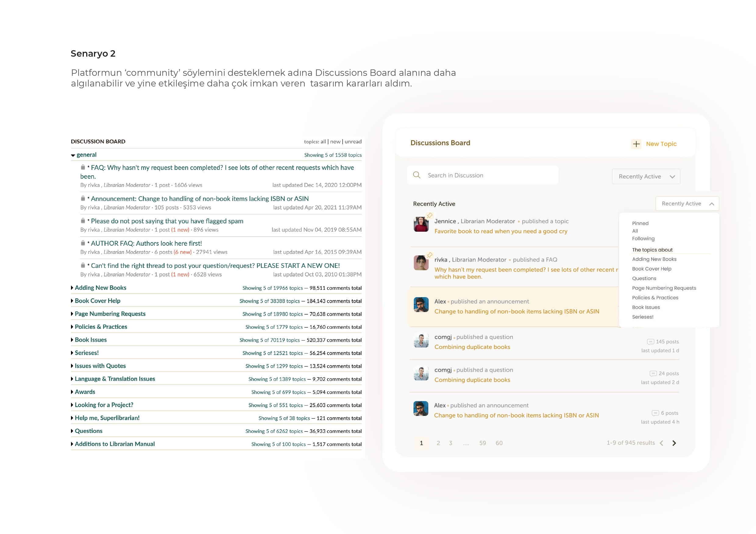This screenshot has height=534, width=756.
Task: Click the comment icon next to 145 posts
Action: pos(650,342)
